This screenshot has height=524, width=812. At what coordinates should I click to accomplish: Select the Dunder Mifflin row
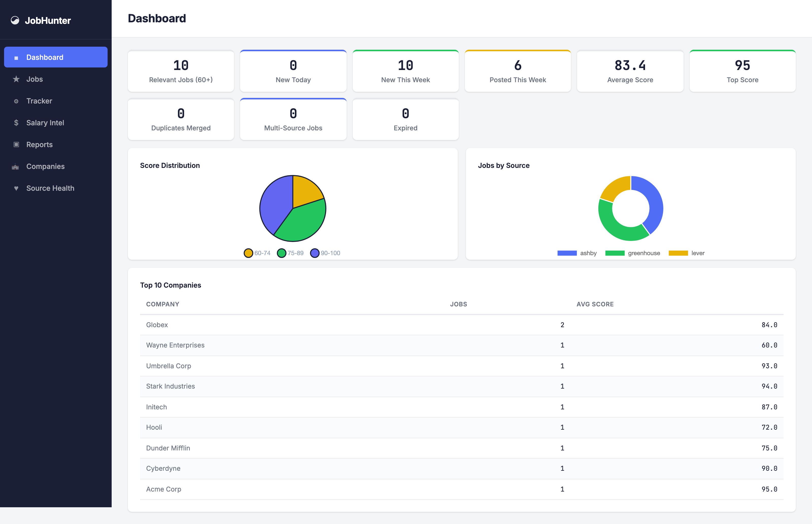point(462,448)
